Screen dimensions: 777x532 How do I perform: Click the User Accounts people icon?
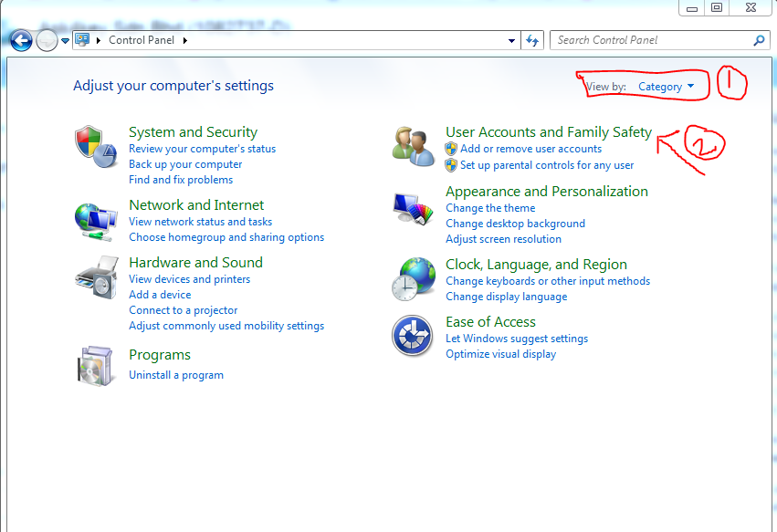[414, 147]
